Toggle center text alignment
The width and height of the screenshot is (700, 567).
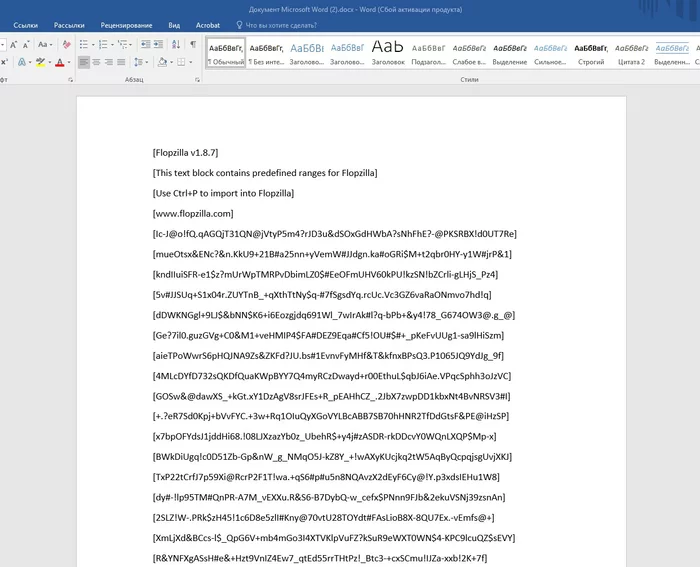[x=96, y=62]
